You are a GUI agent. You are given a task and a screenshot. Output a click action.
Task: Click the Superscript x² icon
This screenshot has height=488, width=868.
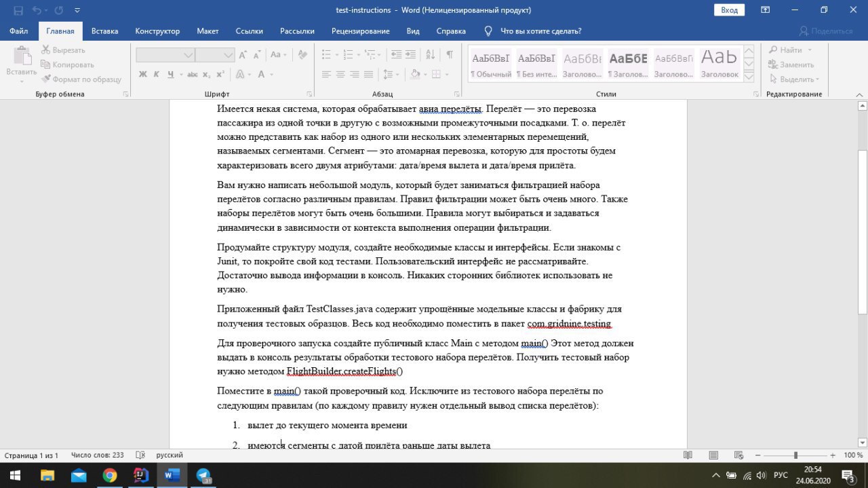(x=221, y=75)
